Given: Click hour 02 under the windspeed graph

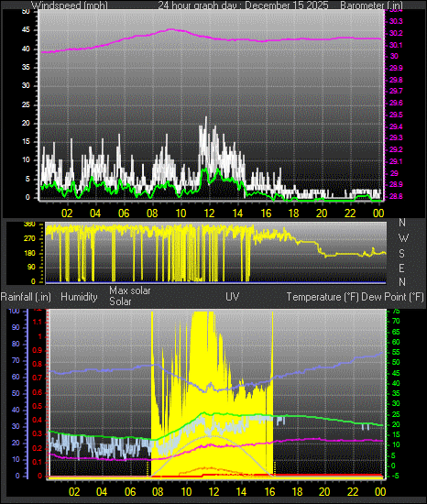Looking at the screenshot, I should click(67, 214).
